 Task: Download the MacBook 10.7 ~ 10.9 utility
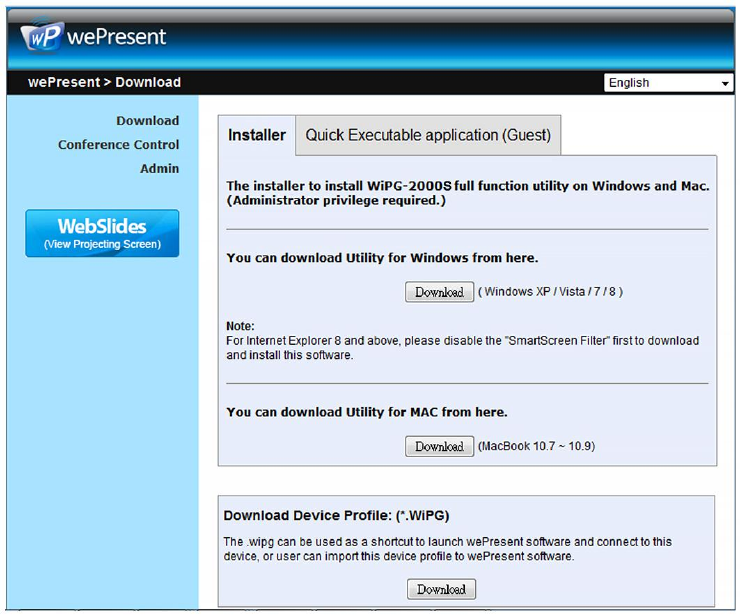[439, 447]
